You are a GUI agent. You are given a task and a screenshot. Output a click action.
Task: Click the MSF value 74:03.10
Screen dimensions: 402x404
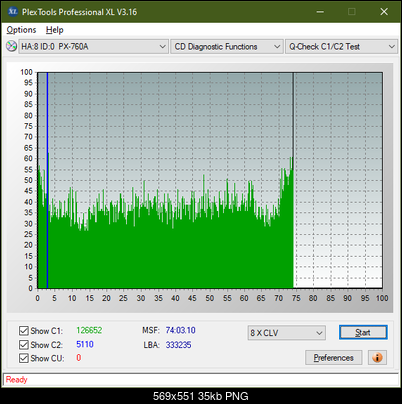point(180,330)
